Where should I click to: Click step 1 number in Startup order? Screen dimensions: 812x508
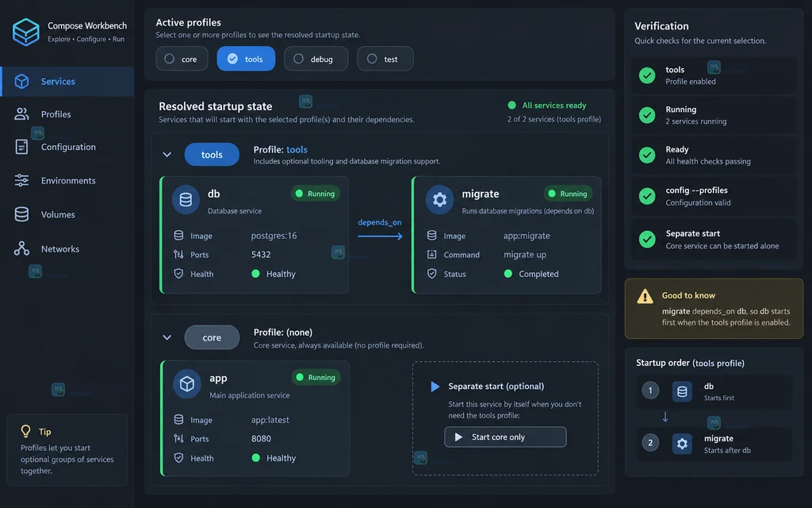(x=650, y=391)
